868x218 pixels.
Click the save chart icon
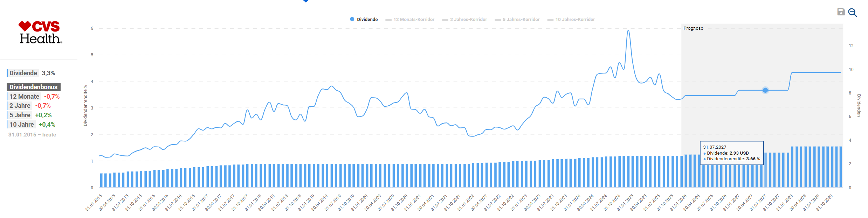coord(841,12)
